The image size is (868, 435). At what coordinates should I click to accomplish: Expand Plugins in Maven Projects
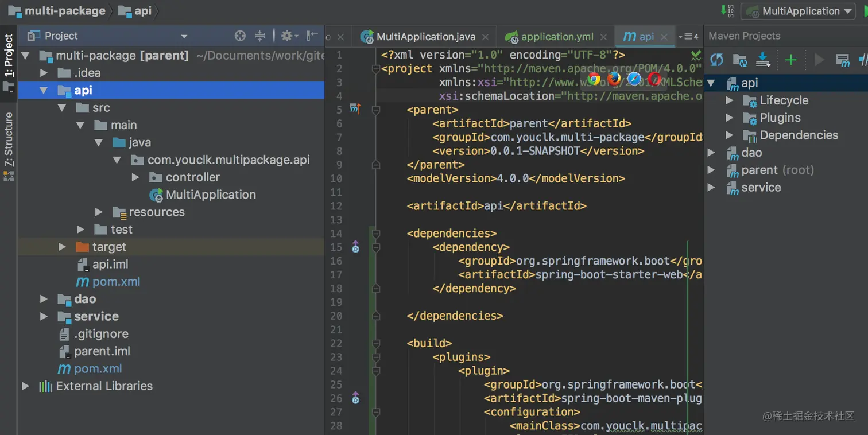pos(730,118)
